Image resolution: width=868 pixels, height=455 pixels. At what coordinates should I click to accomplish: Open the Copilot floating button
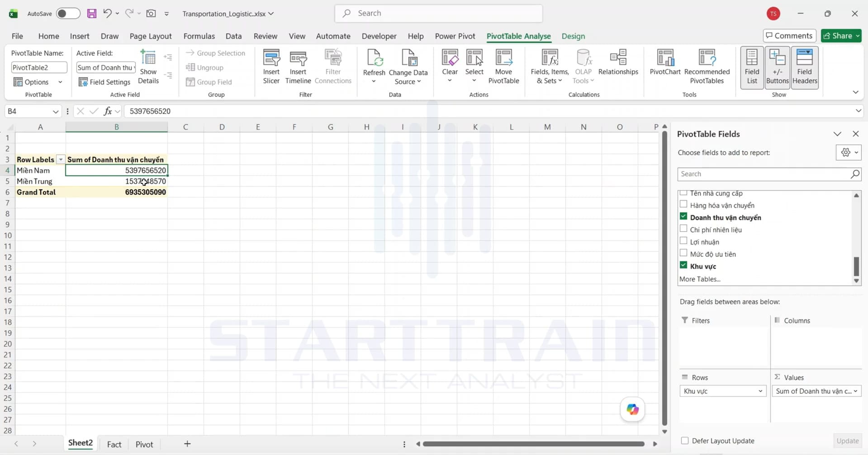[x=632, y=409]
